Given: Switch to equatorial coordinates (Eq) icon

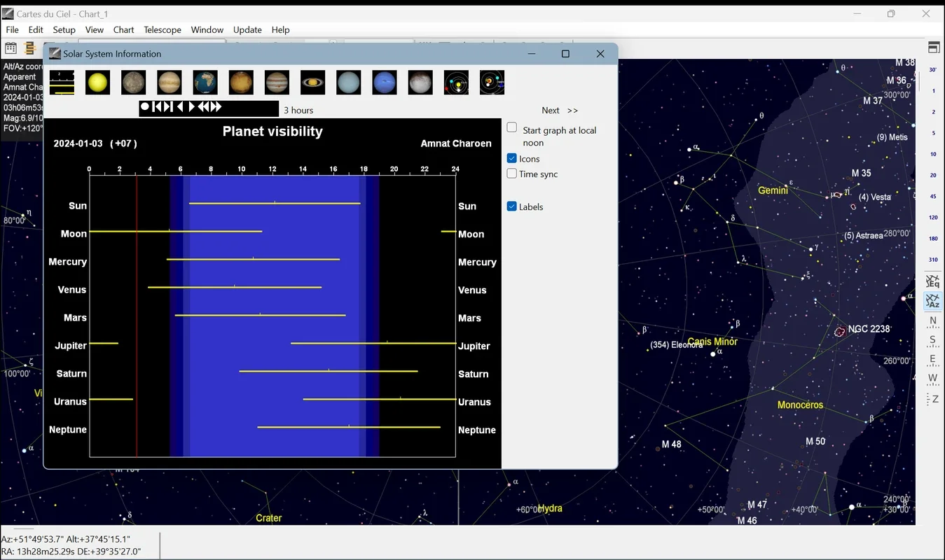Looking at the screenshot, I should pyautogui.click(x=933, y=281).
